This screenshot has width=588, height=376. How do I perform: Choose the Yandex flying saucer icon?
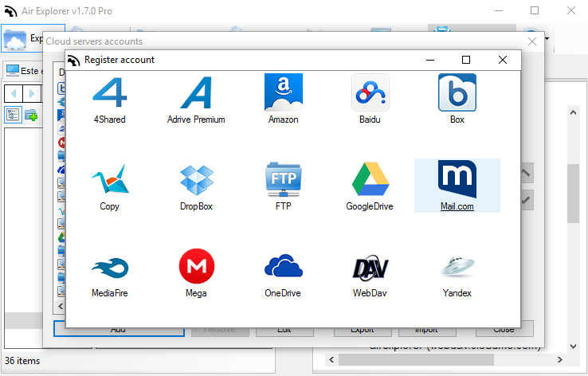click(x=457, y=266)
